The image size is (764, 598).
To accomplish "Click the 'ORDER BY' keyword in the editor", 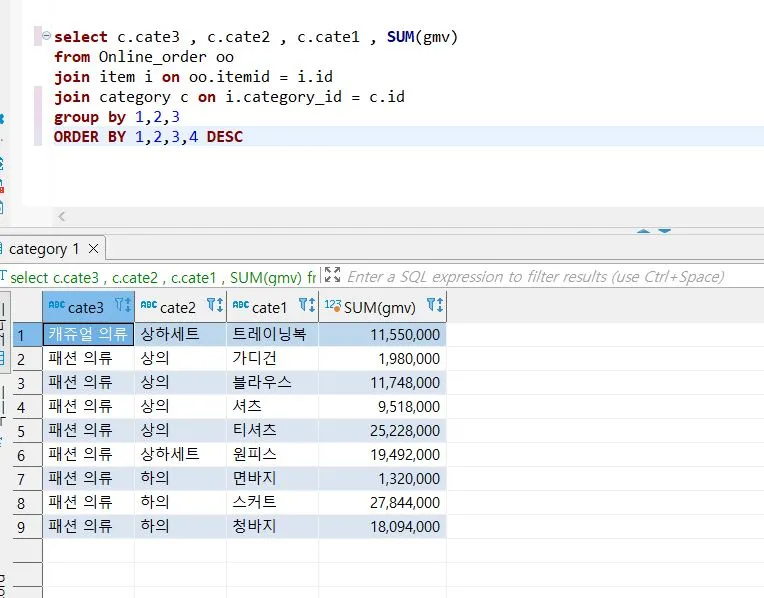I will (x=90, y=136).
